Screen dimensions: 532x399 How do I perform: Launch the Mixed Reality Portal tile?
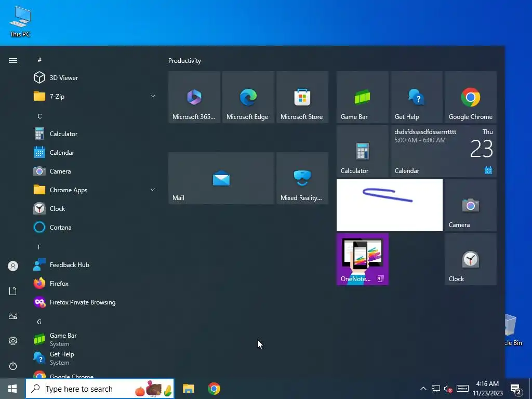(x=302, y=178)
